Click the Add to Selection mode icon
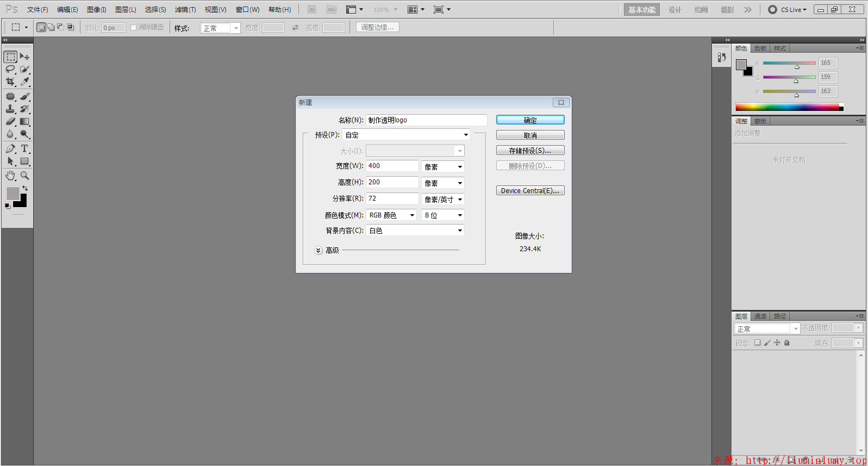 [51, 27]
